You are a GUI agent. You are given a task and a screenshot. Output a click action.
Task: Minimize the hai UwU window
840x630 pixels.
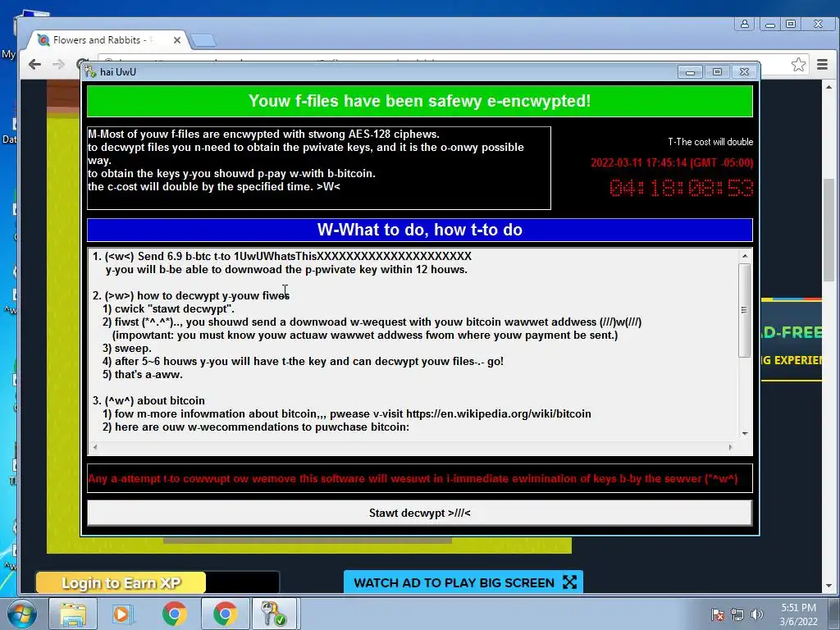[x=690, y=72]
